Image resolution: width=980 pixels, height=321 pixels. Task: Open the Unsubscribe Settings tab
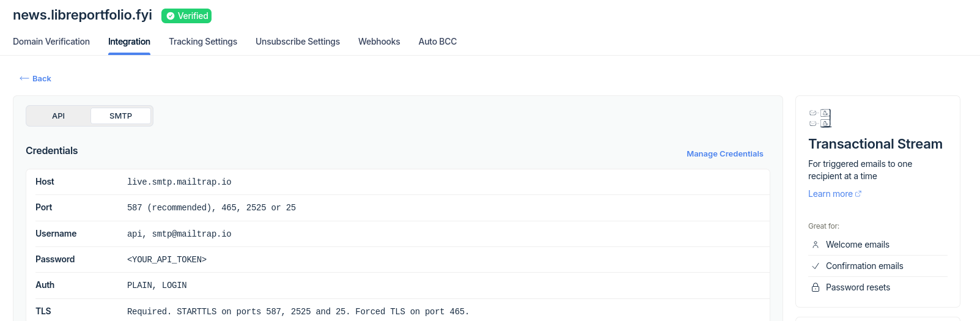[298, 42]
